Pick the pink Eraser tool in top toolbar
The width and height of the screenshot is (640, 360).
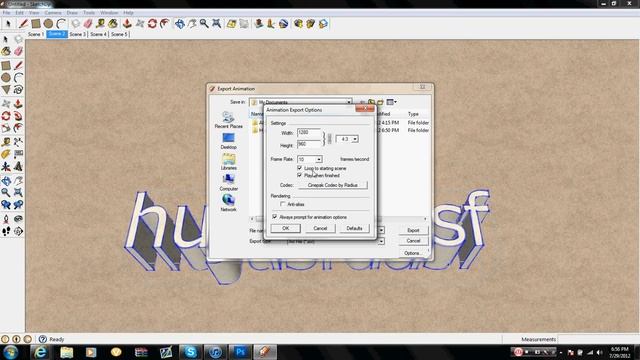(88, 24)
